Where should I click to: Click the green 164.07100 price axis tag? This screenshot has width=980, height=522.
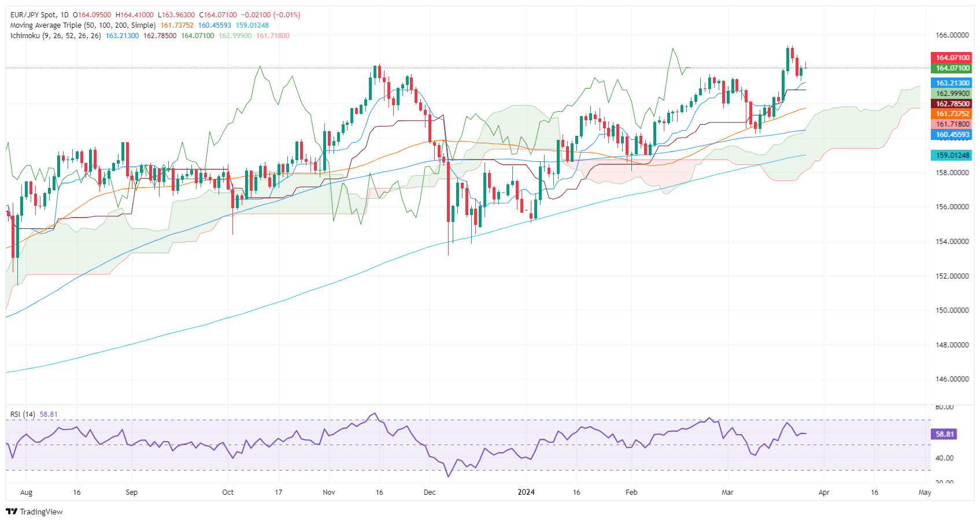pos(951,68)
